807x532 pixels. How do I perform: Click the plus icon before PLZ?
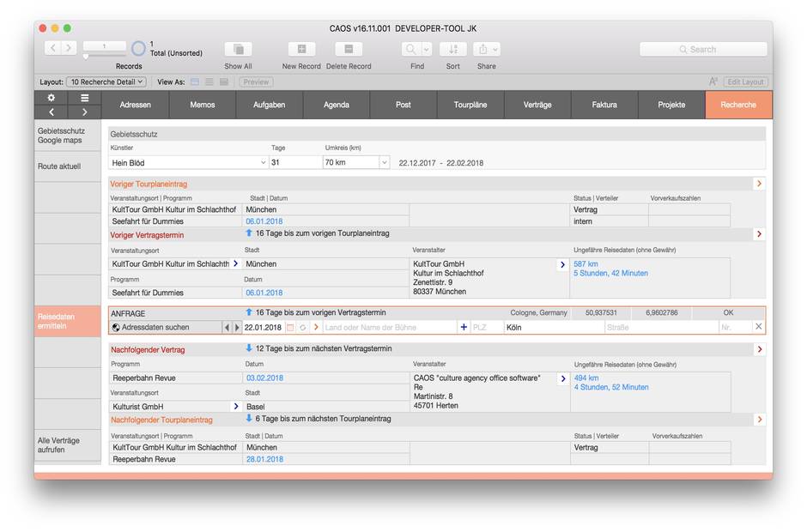tap(464, 327)
